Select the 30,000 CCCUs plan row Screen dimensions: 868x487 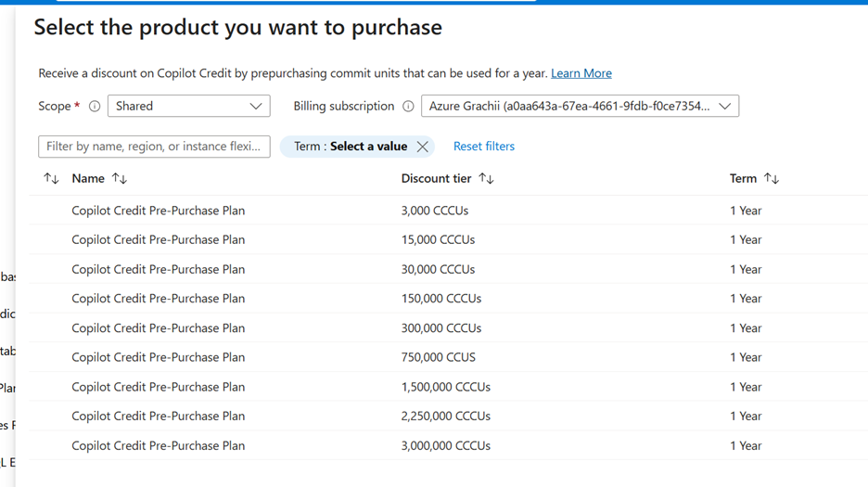449,269
